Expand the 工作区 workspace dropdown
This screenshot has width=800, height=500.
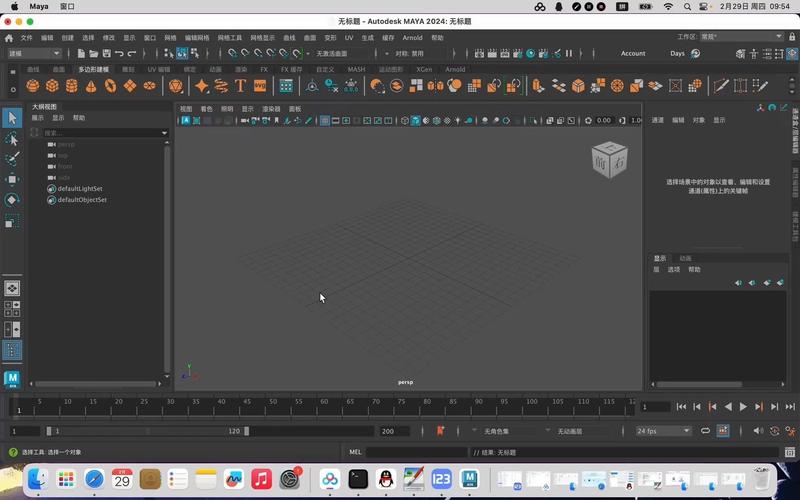click(x=741, y=38)
